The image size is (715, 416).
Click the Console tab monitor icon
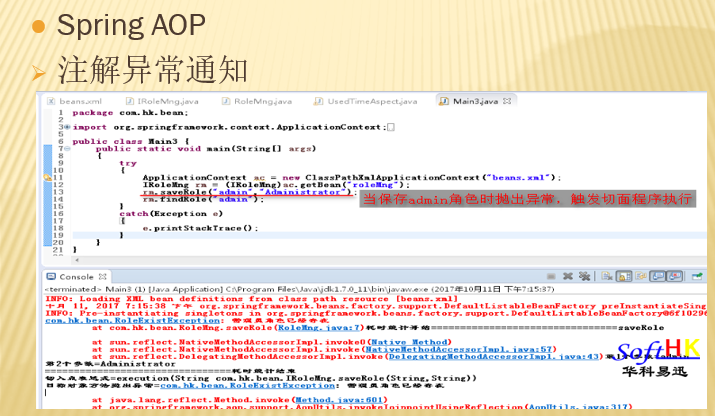tap(52, 277)
